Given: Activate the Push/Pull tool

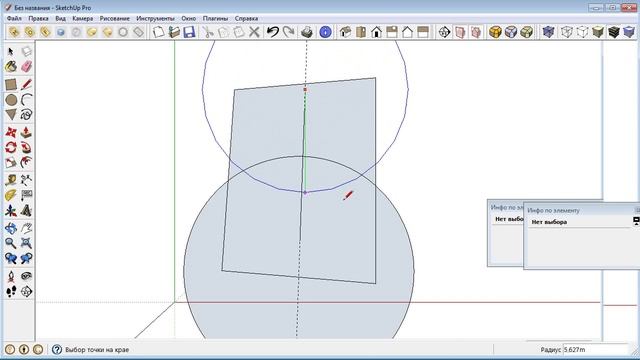Looking at the screenshot, I should (27, 133).
